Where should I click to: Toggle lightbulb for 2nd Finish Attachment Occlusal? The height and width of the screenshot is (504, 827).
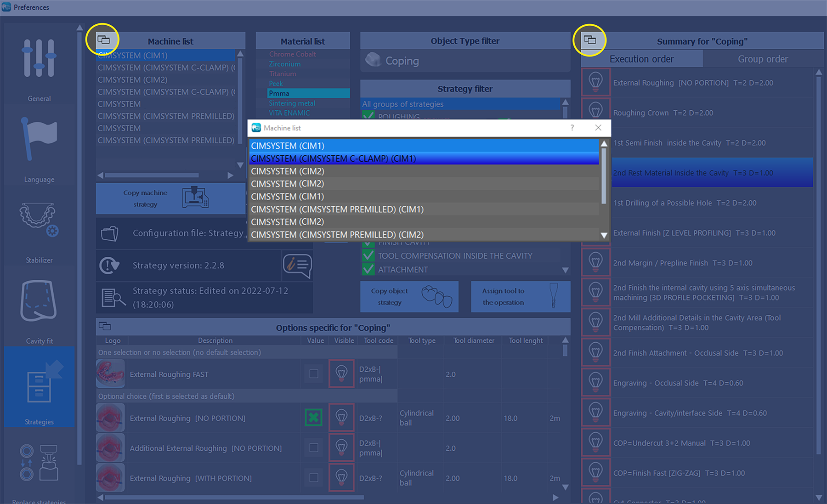click(x=596, y=353)
